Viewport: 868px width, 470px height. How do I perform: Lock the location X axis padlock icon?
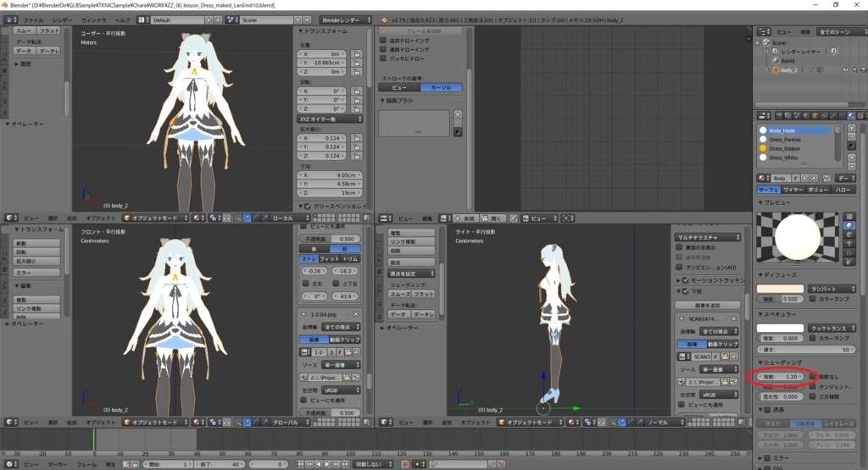[357, 54]
